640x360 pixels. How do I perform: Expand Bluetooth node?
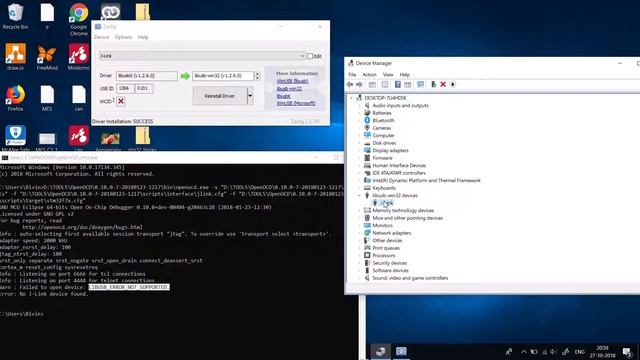pos(359,120)
